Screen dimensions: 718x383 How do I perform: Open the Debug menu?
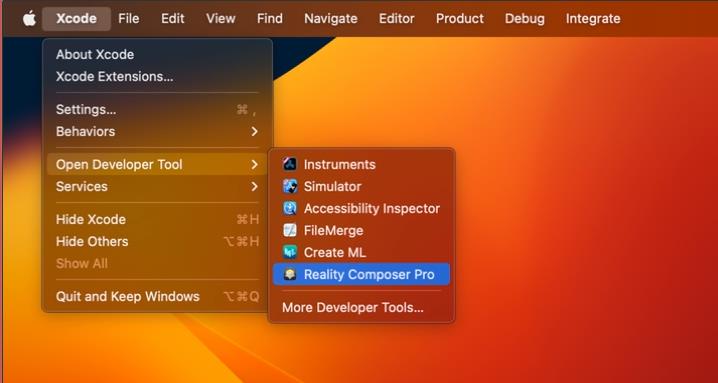click(x=525, y=19)
